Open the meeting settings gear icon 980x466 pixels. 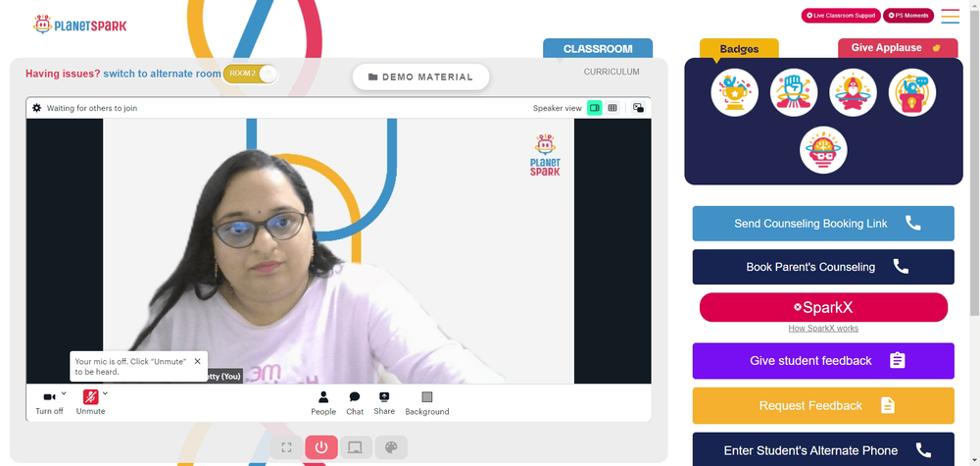click(x=37, y=108)
